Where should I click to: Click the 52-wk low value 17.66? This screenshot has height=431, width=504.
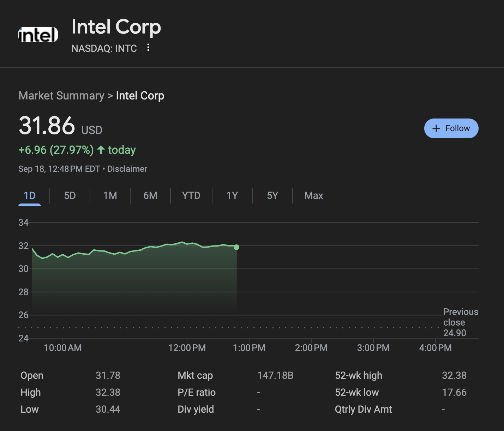[454, 392]
